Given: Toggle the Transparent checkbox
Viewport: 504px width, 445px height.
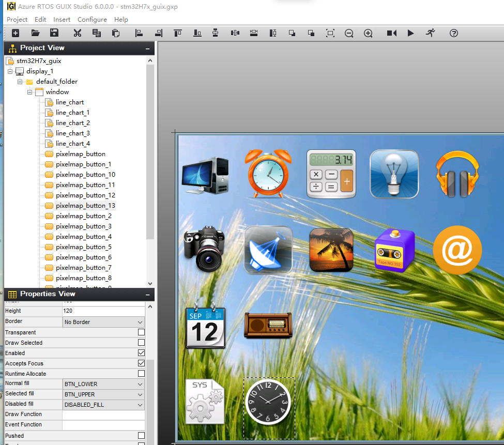Looking at the screenshot, I should pos(141,332).
